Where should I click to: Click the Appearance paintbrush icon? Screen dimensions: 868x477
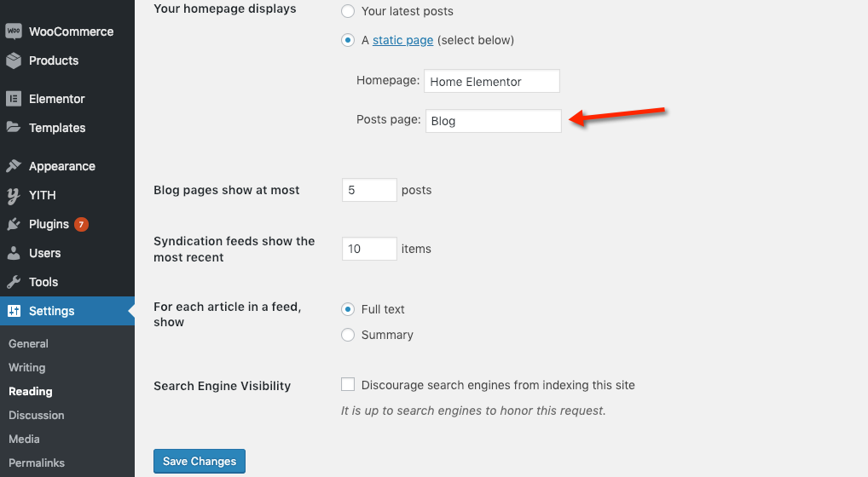[x=14, y=166]
